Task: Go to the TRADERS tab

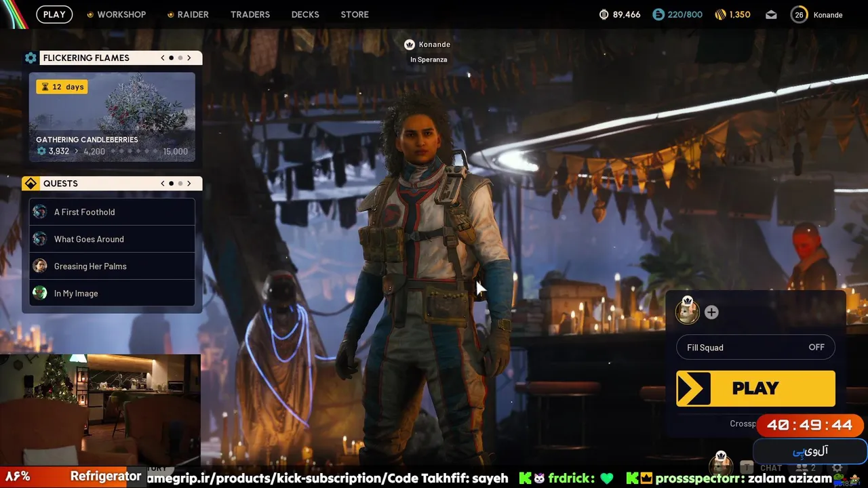Action: click(x=250, y=14)
